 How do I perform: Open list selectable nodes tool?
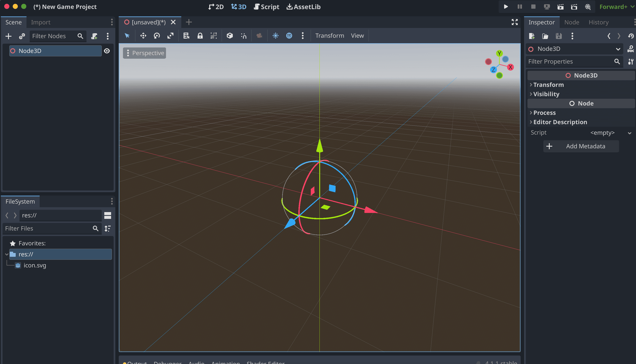pos(186,36)
